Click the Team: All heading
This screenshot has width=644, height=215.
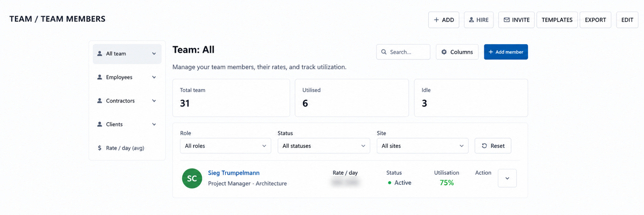pyautogui.click(x=193, y=49)
